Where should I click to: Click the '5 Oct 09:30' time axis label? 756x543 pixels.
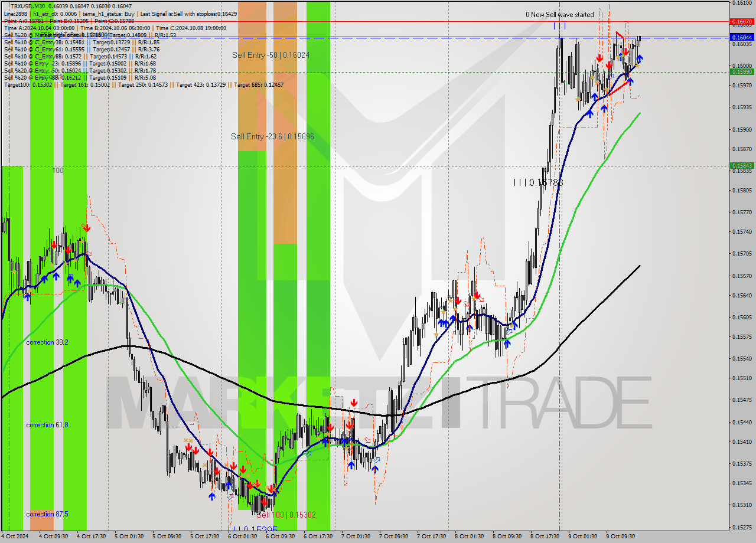pyautogui.click(x=167, y=537)
